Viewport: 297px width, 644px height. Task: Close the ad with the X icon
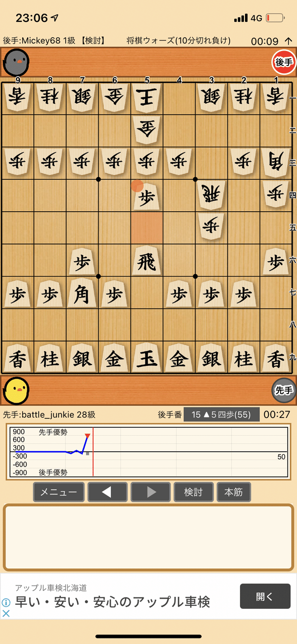pyautogui.click(x=6, y=613)
